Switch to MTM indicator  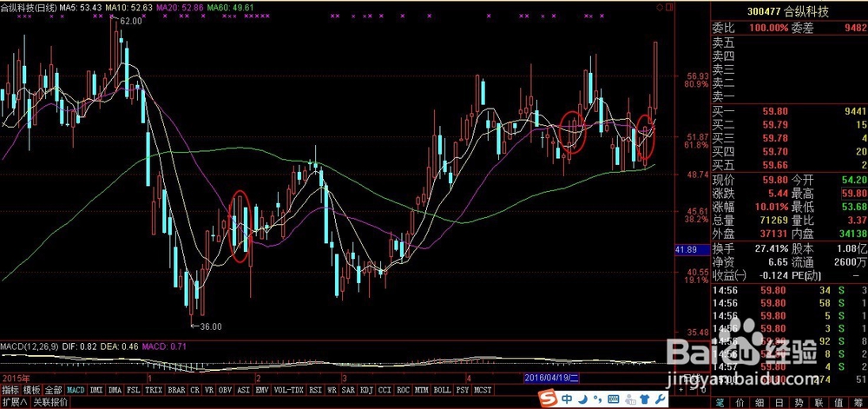pos(422,390)
